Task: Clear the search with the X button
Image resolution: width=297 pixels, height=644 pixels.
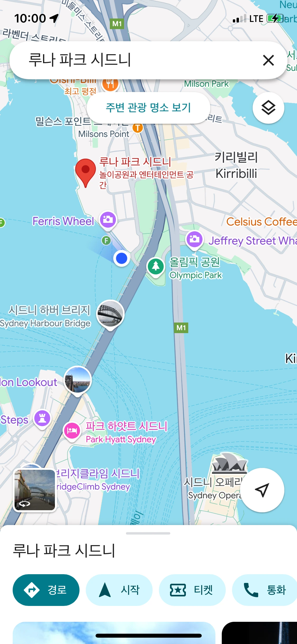Action: pos(268,60)
